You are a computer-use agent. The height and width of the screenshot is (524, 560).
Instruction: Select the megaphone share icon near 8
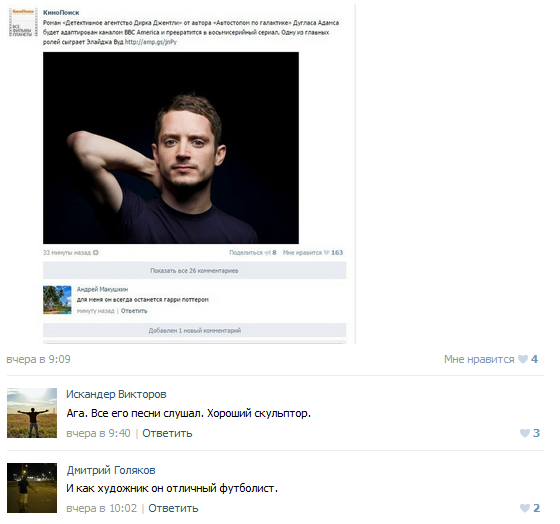[x=268, y=253]
